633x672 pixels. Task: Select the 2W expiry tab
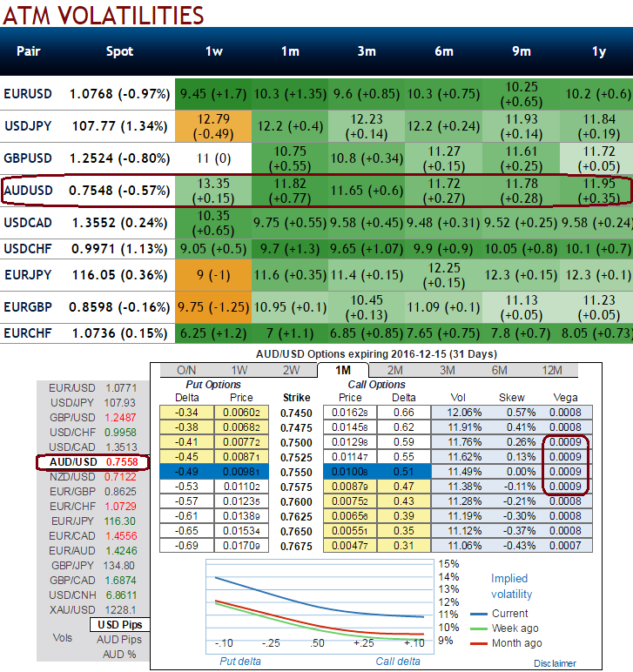(291, 370)
